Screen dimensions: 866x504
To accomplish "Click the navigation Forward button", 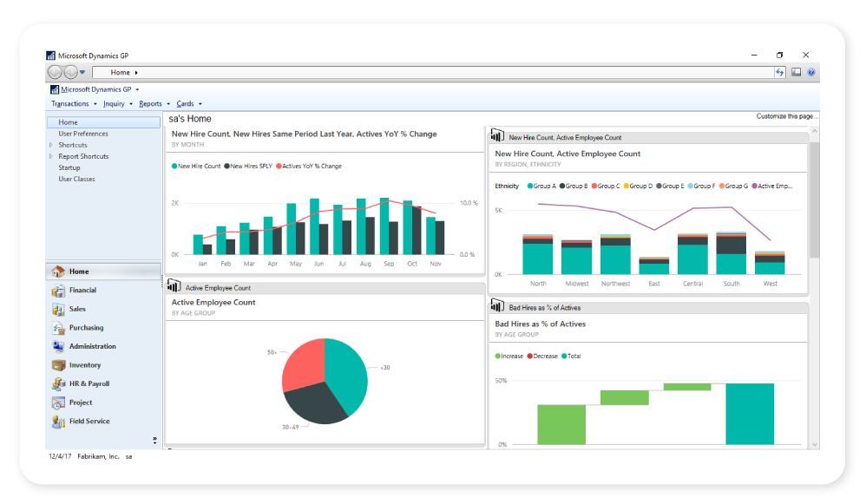I will click(x=70, y=72).
